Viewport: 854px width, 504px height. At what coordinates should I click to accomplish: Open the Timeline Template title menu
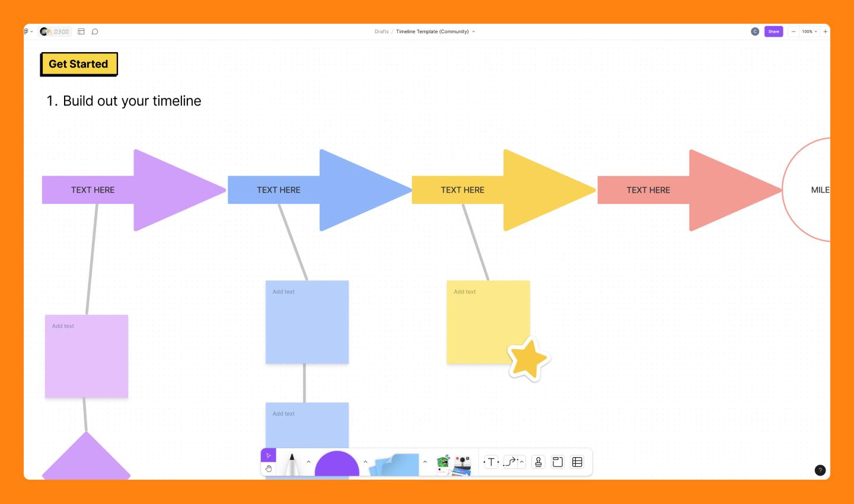[473, 31]
